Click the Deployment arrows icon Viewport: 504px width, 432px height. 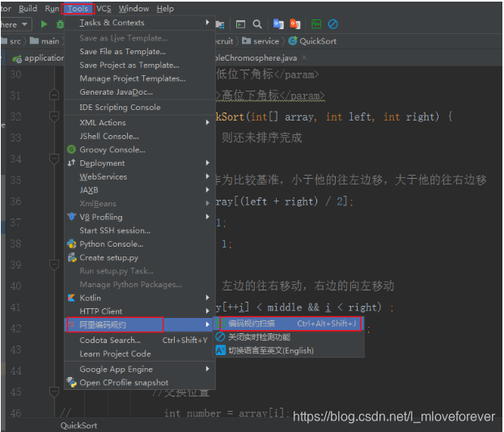(71, 163)
